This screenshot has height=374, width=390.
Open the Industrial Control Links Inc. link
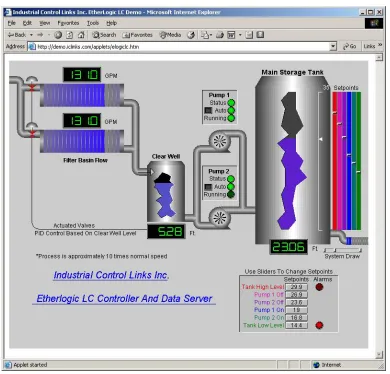click(x=111, y=275)
